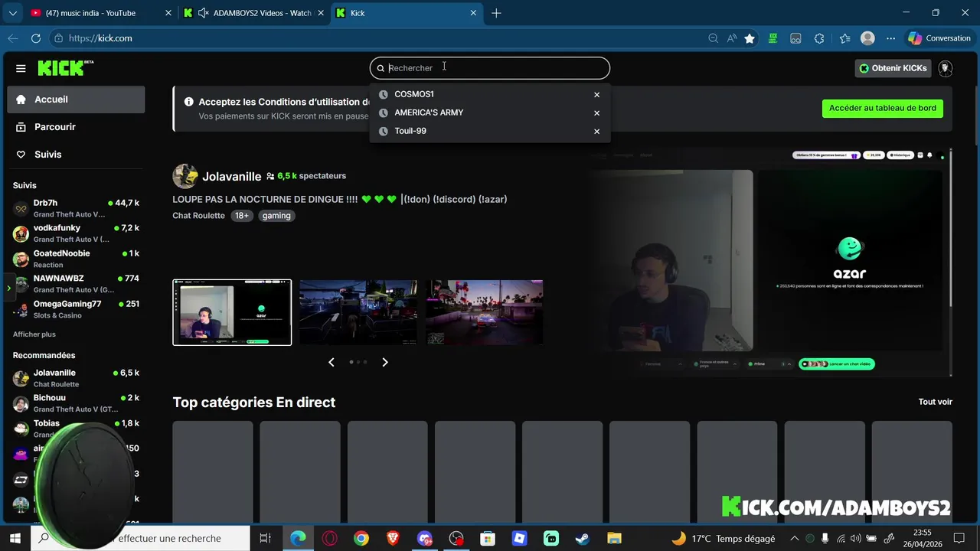This screenshot has height=551, width=980.
Task: Open Steam from taskbar
Action: click(x=583, y=539)
